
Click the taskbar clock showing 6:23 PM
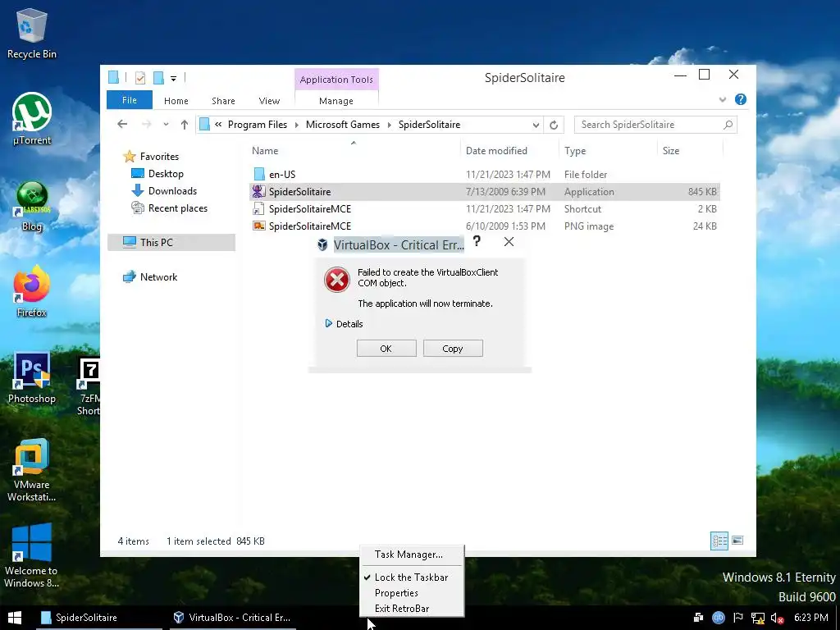click(810, 618)
